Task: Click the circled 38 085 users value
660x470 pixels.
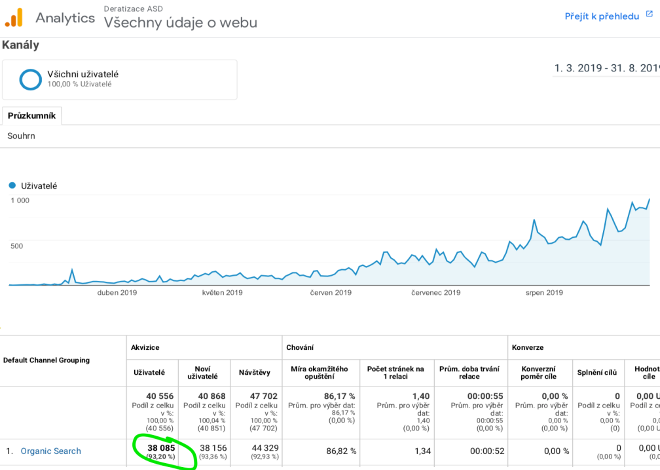Action: 161,451
